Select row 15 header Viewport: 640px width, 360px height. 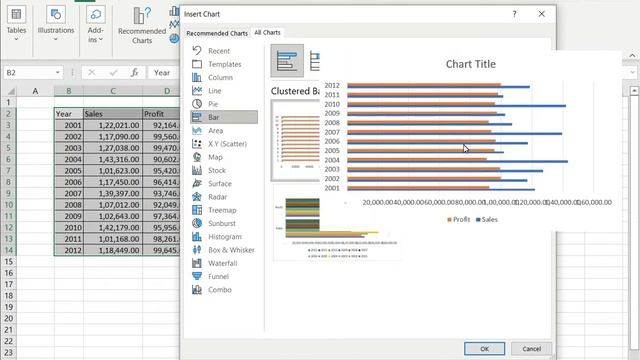coord(9,262)
